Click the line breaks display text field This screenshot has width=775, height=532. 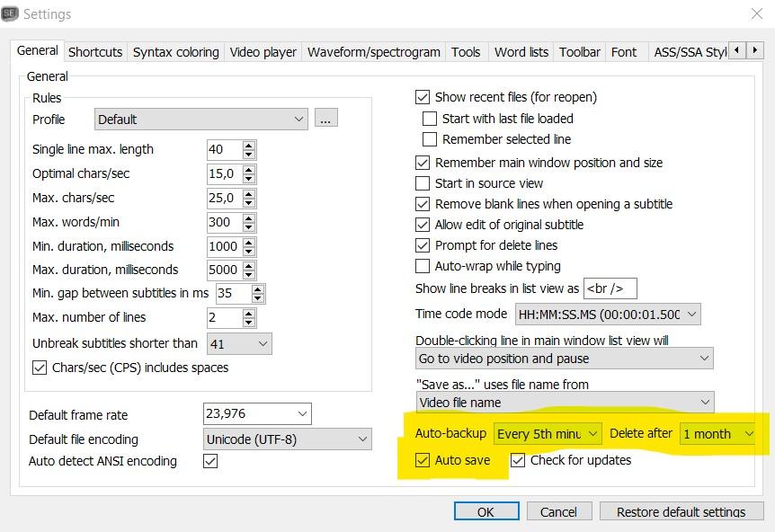pos(610,288)
